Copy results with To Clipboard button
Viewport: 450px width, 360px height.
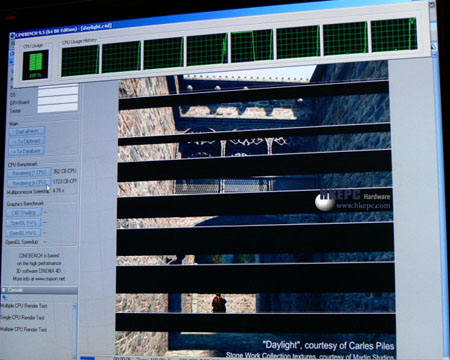(x=27, y=141)
